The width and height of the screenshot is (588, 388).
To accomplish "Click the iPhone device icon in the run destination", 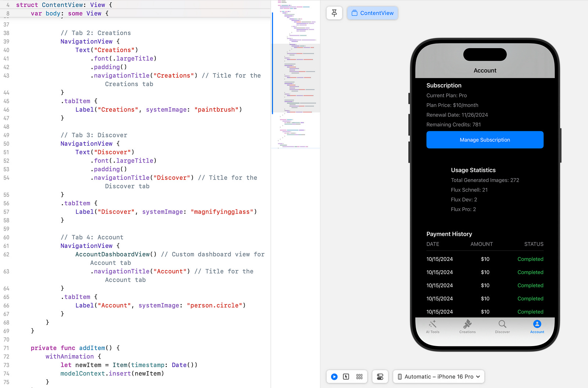I will [x=399, y=376].
